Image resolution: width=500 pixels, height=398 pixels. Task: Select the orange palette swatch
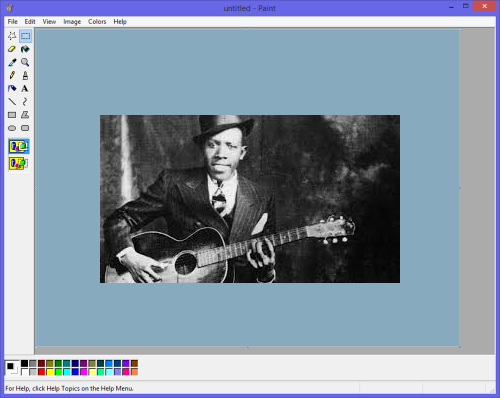(135, 372)
